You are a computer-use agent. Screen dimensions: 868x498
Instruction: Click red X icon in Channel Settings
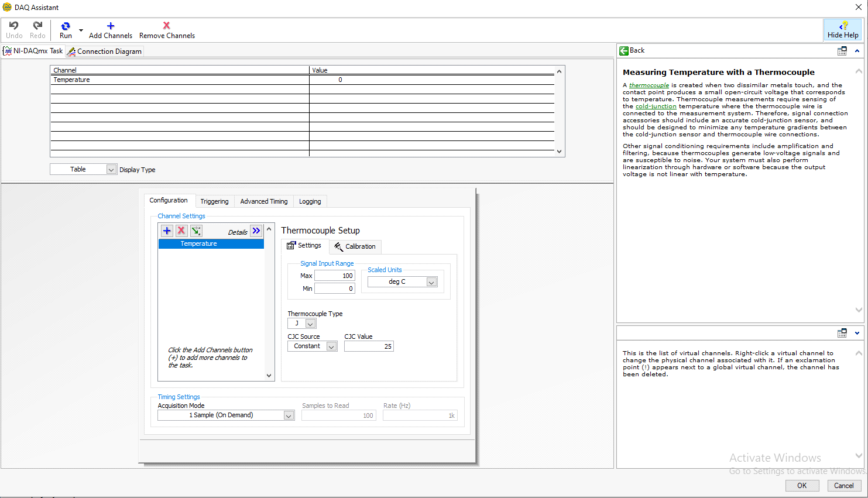click(181, 231)
